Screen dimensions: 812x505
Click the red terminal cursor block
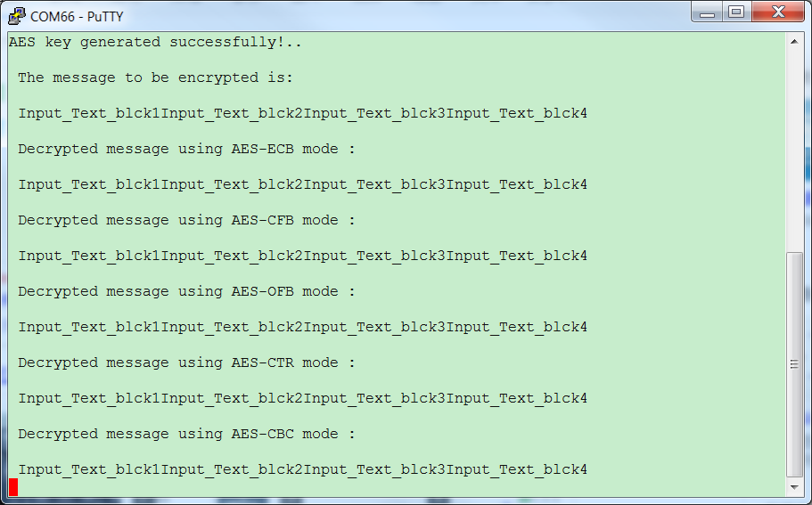pos(13,487)
